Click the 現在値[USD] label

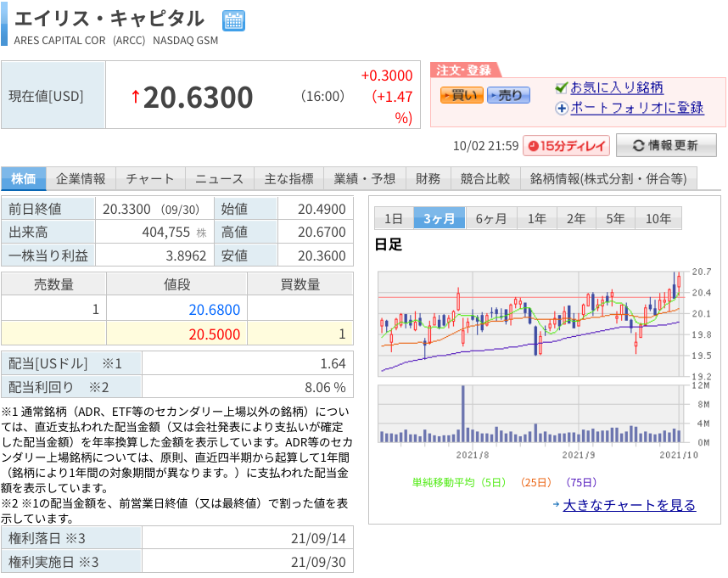46,96
